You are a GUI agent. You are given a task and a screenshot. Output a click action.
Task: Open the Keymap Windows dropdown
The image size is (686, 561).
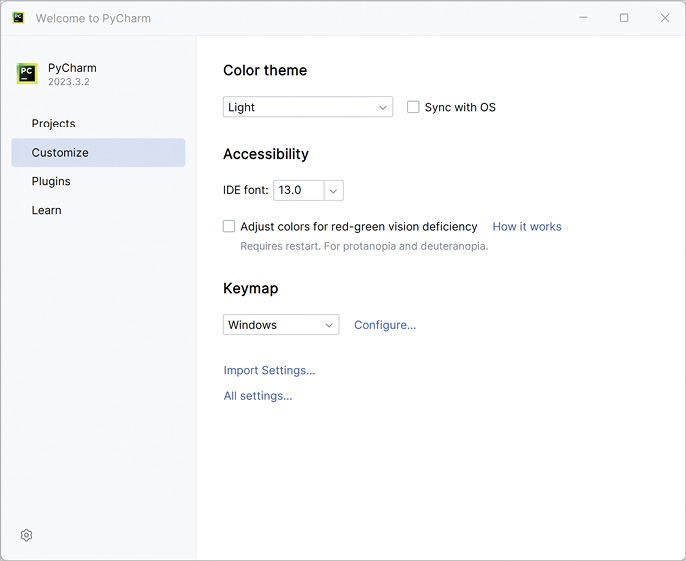click(x=281, y=325)
